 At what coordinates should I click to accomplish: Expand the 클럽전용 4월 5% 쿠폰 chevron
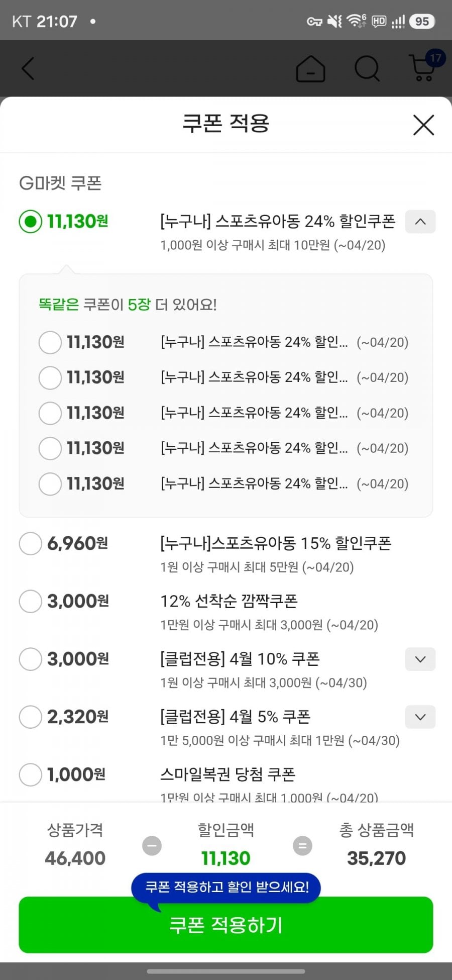pos(420,717)
